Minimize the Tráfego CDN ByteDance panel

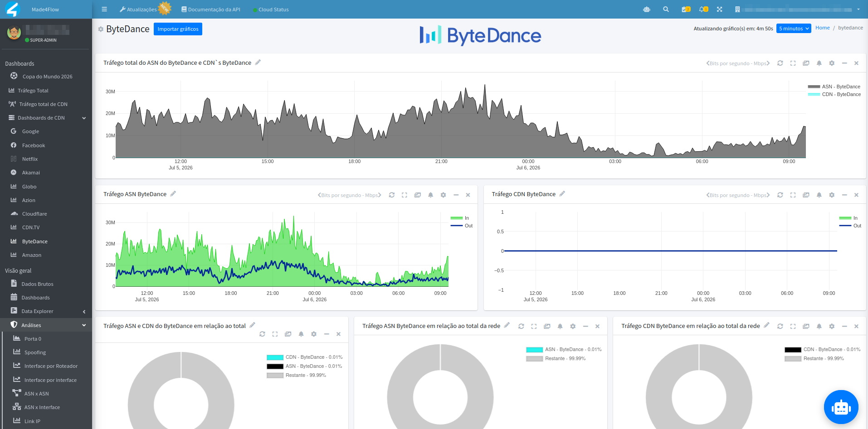tap(844, 195)
